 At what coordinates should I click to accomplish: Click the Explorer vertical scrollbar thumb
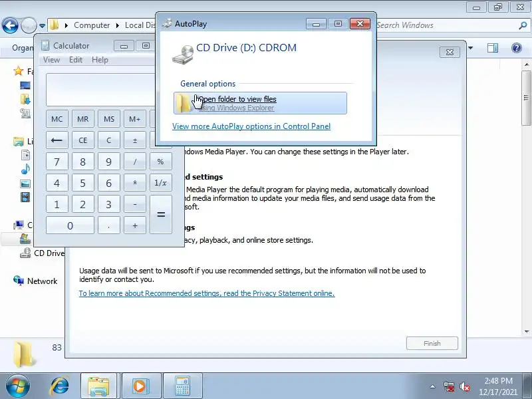tap(527, 98)
